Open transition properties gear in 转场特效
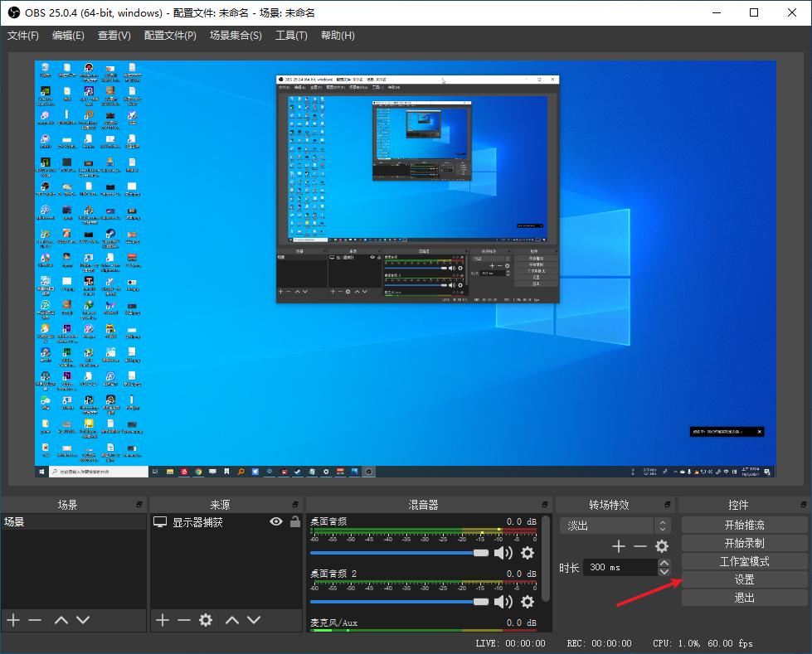Image resolution: width=812 pixels, height=654 pixels. (661, 546)
